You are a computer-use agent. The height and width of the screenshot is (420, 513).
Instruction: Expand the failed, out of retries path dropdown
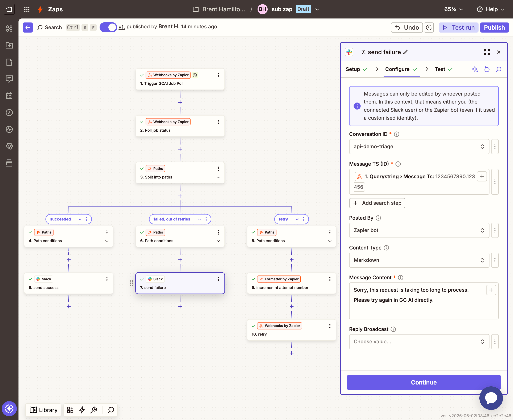[x=200, y=219]
